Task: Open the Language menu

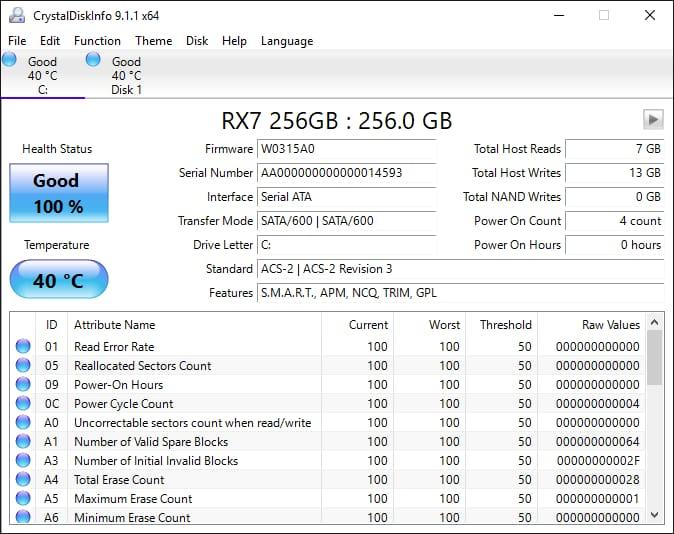Action: pos(287,41)
